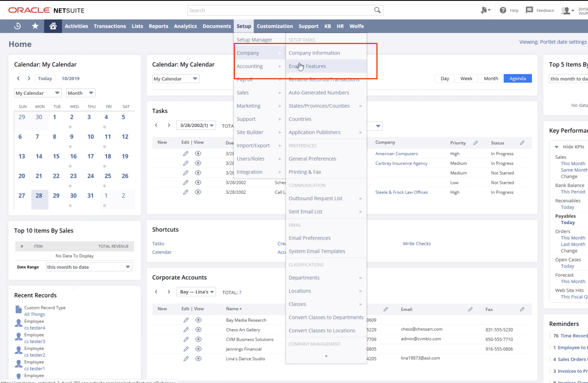Edit the Lina's Dance Studio record
Viewport: 588px width, 383px height.
pyautogui.click(x=186, y=358)
